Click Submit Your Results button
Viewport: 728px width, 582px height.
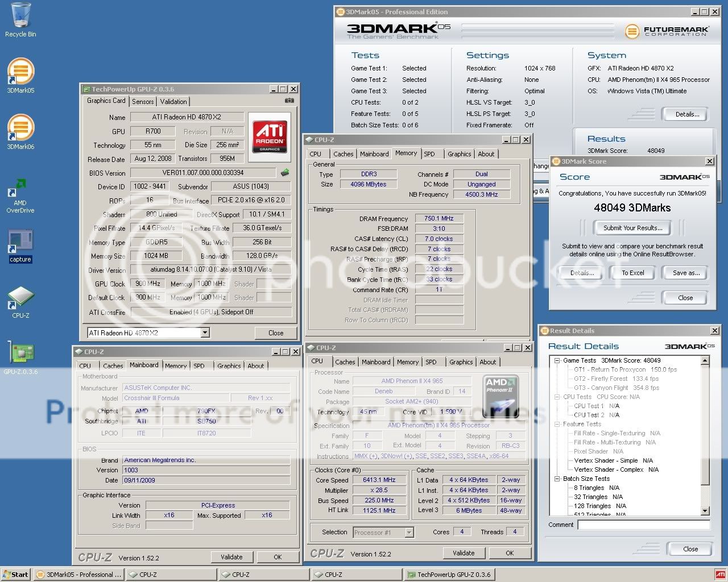click(x=632, y=228)
